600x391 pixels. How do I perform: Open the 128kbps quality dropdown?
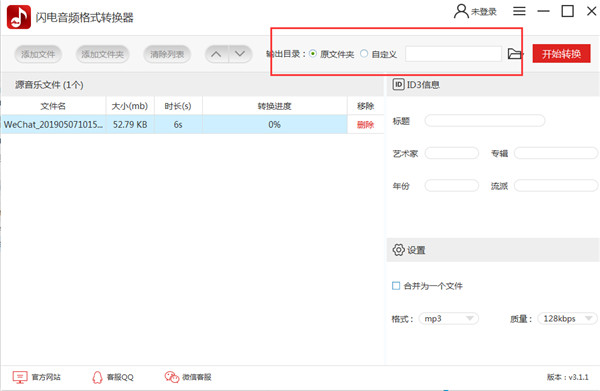pos(567,318)
